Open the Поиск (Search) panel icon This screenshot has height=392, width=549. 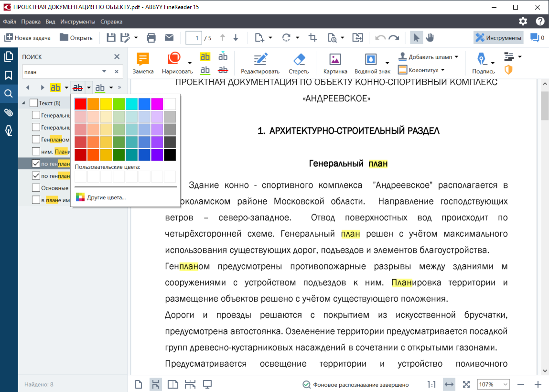(x=9, y=94)
